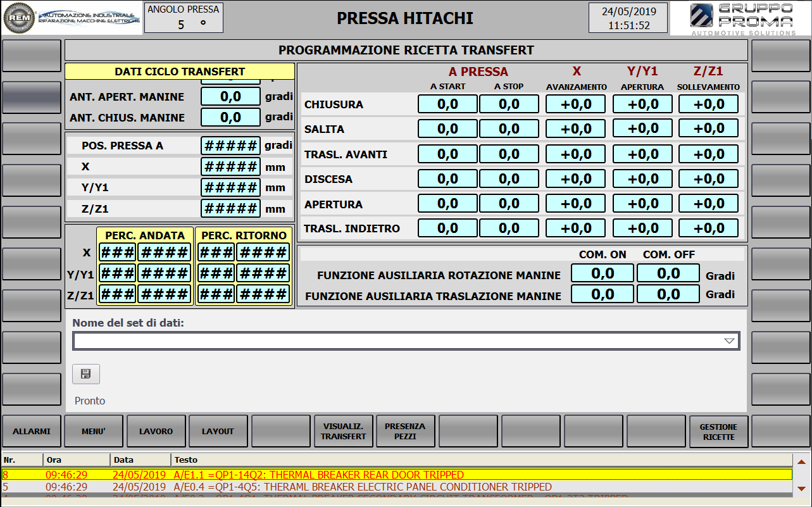Select alarm row 8 thermal breaker rear door
Viewport: 812px width, 507px height.
(396, 475)
